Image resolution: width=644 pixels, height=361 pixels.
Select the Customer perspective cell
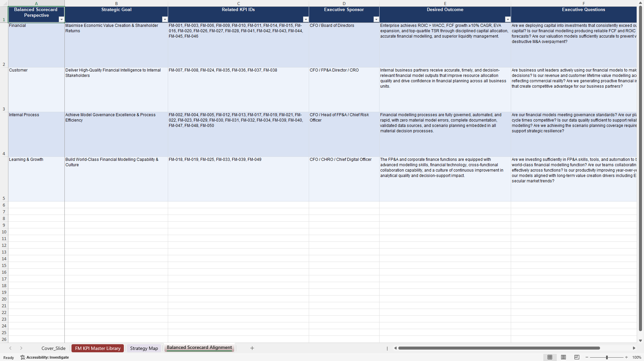tap(36, 90)
